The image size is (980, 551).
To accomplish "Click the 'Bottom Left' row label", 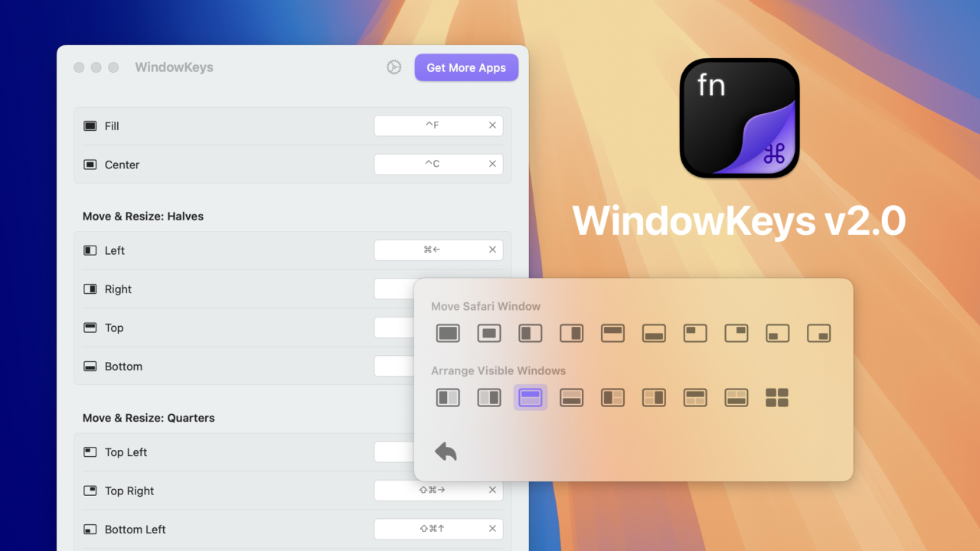I will pos(136,530).
